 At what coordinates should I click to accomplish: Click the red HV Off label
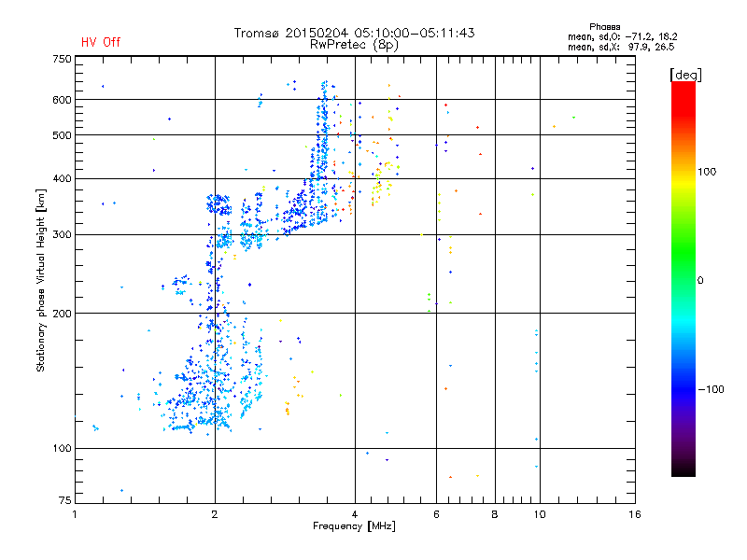pyautogui.click(x=101, y=42)
